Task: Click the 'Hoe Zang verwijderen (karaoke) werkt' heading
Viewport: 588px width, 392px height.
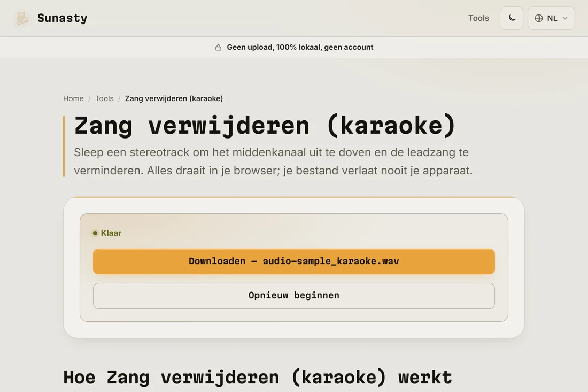Action: 258,377
